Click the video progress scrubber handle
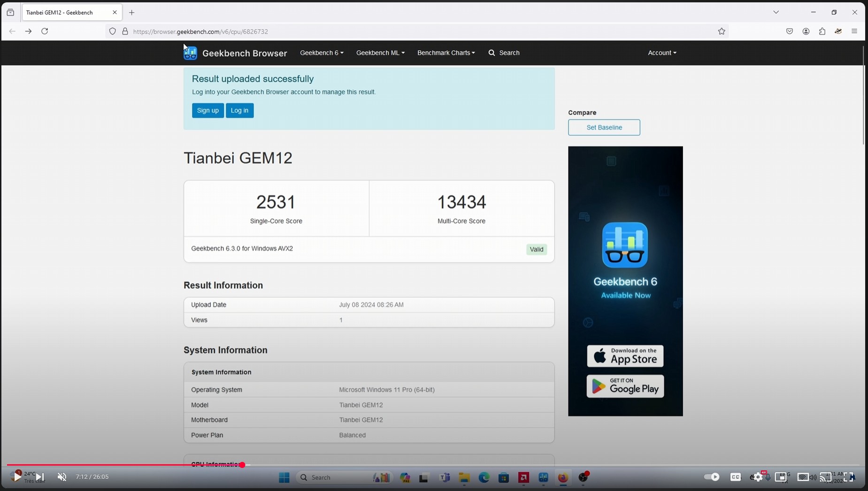868x491 pixels. coord(242,465)
